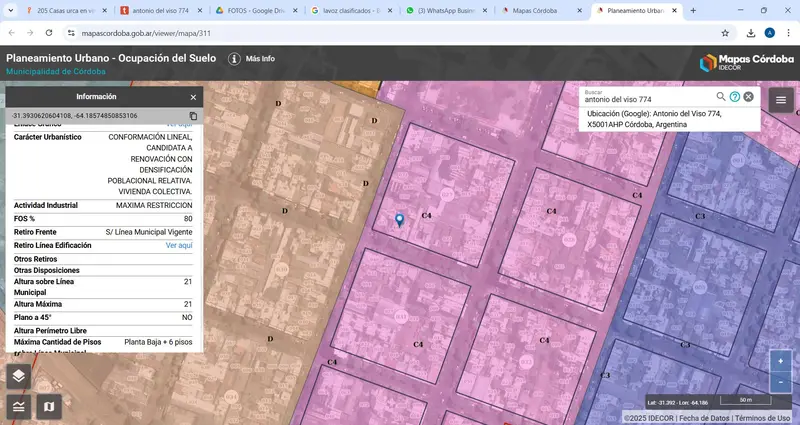Switch to the WhatsApp Business tab
Screen dimensions: 800x425
click(446, 10)
